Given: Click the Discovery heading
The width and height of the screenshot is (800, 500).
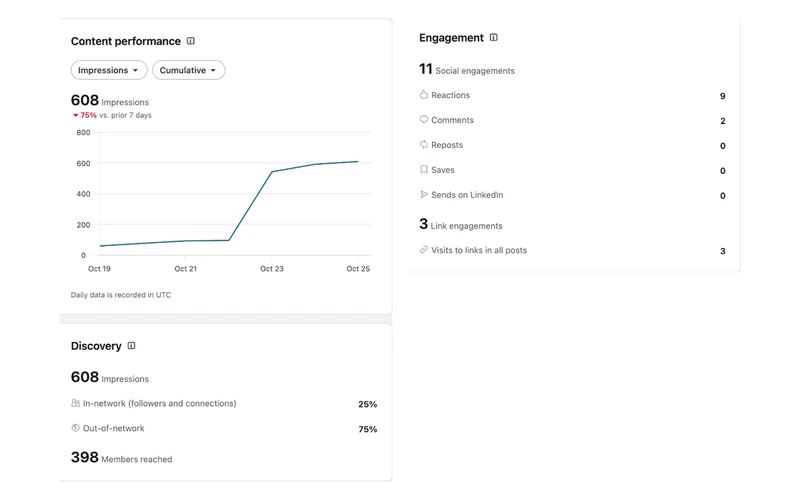Looking at the screenshot, I should (96, 346).
